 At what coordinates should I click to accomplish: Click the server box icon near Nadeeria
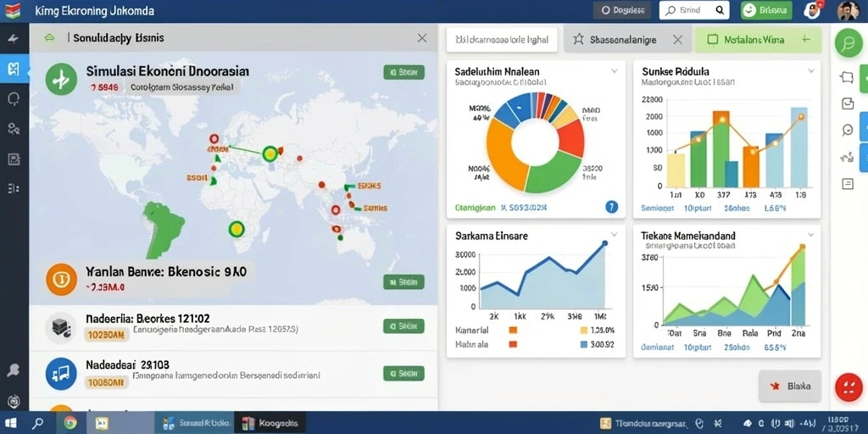(x=60, y=326)
